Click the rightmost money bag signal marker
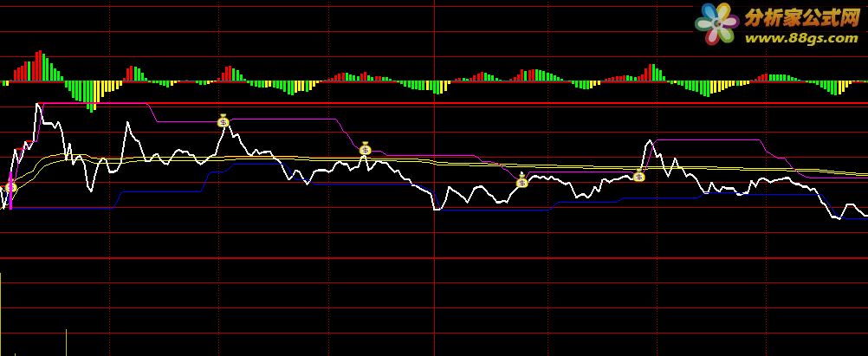The height and width of the screenshot is (356, 868). 638,176
